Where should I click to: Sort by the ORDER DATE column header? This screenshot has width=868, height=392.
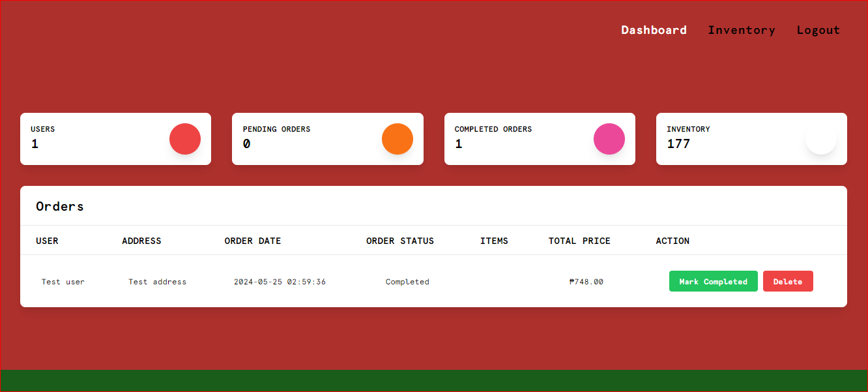pyautogui.click(x=253, y=241)
